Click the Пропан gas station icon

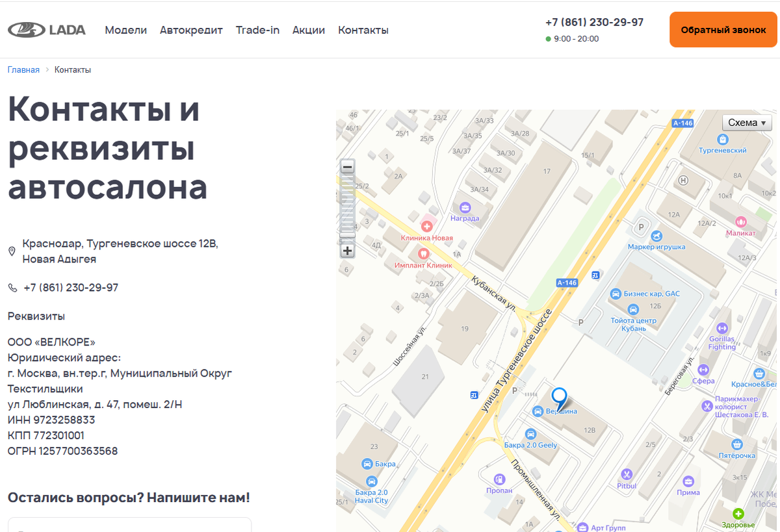tap(499, 479)
